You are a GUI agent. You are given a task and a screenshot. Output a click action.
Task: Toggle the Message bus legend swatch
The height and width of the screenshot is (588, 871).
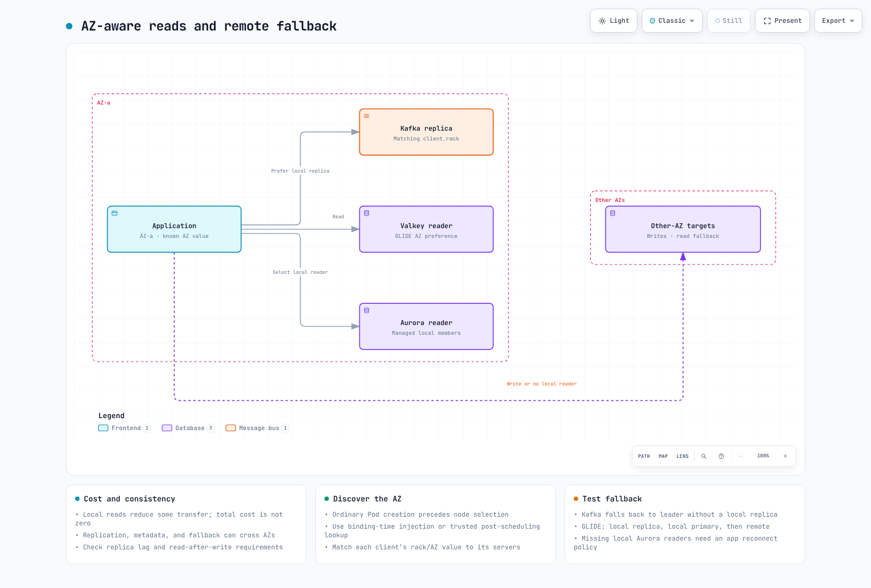(x=231, y=428)
